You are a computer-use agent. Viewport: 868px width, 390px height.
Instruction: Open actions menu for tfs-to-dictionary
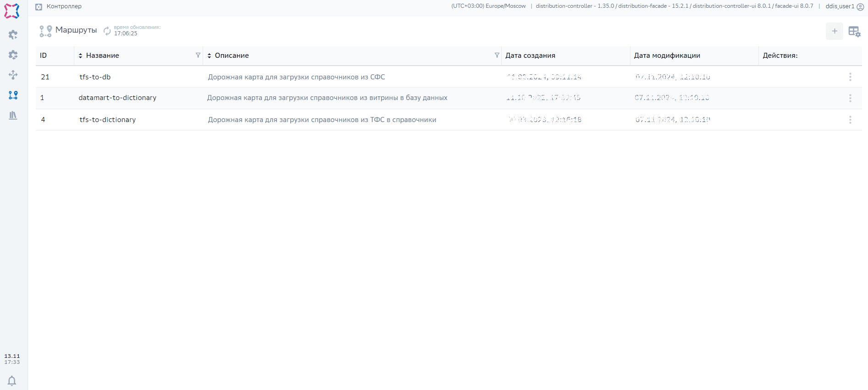(850, 120)
